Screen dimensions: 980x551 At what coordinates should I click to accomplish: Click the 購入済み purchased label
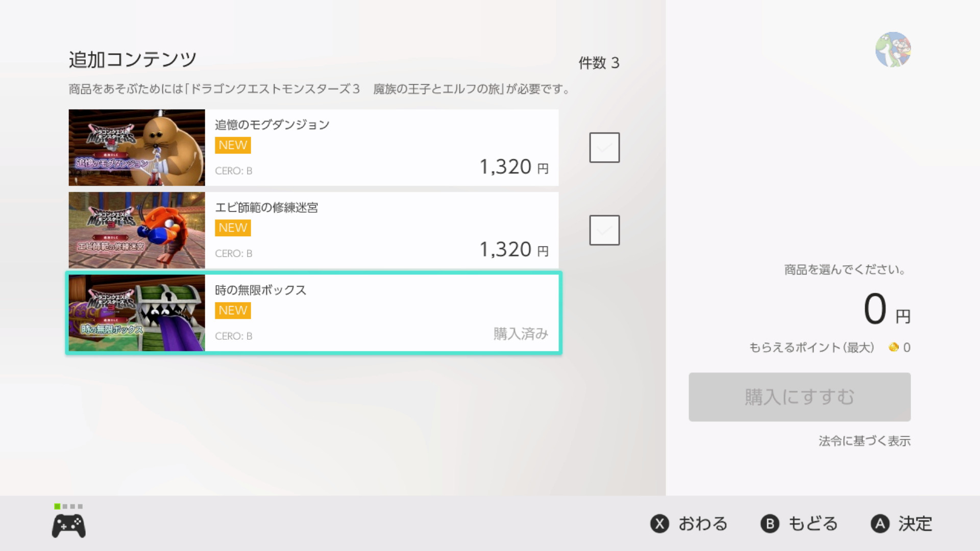click(521, 335)
